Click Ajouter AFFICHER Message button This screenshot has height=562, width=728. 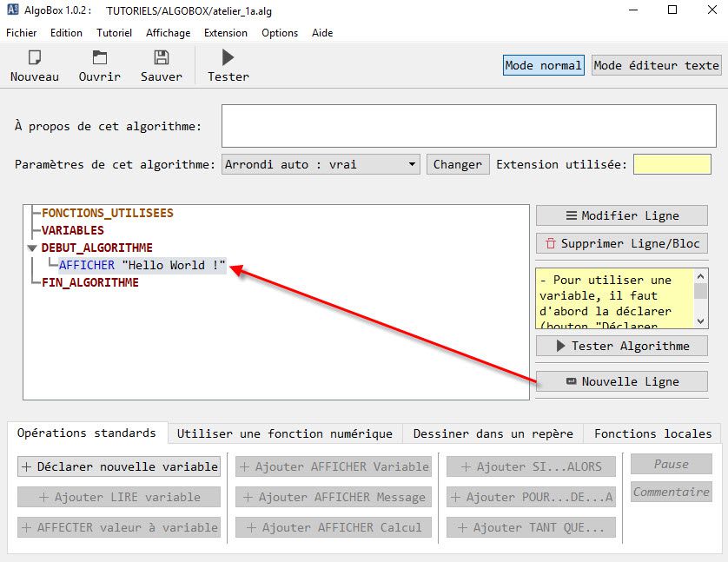point(334,497)
